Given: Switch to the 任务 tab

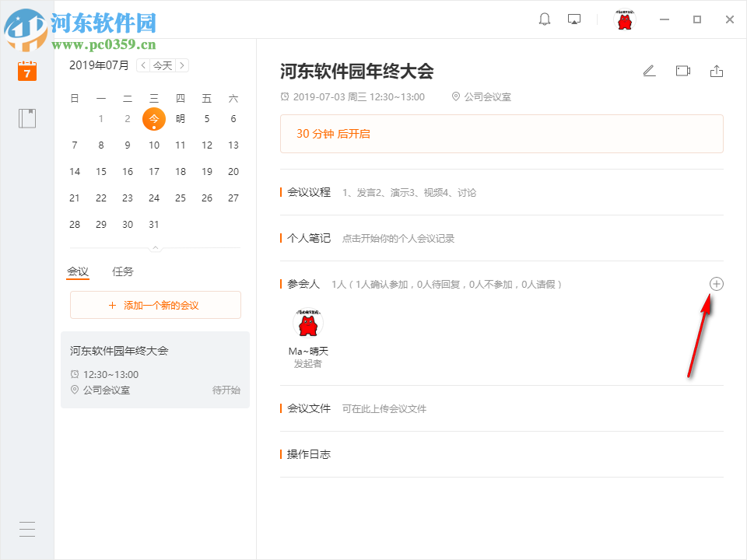Looking at the screenshot, I should point(122,271).
